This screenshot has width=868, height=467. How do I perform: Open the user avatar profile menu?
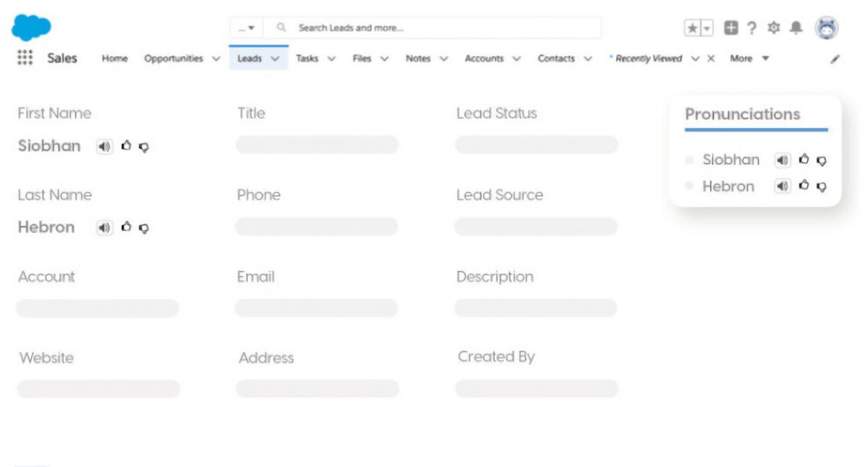pos(826,28)
